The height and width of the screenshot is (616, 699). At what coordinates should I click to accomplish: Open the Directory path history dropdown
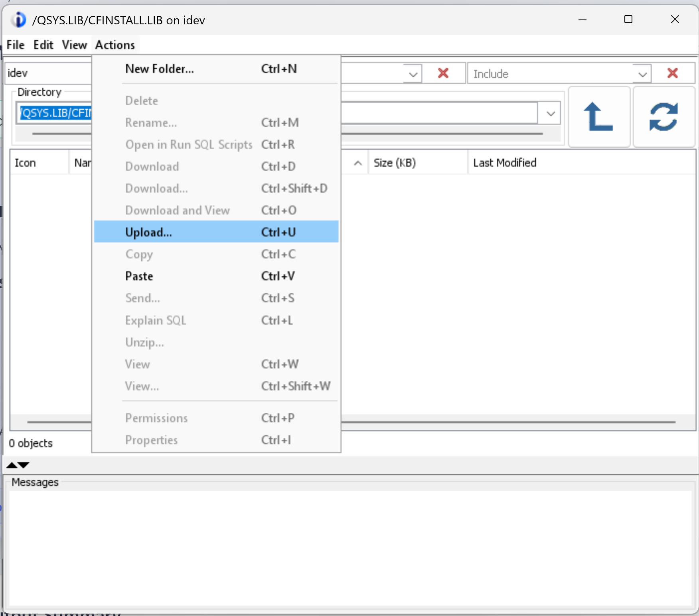(551, 113)
